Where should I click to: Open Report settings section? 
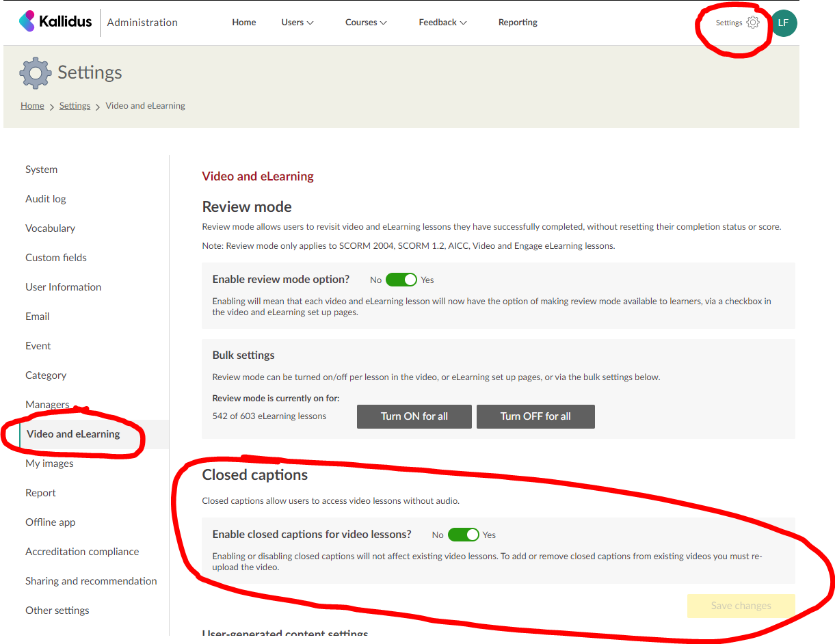[41, 493]
